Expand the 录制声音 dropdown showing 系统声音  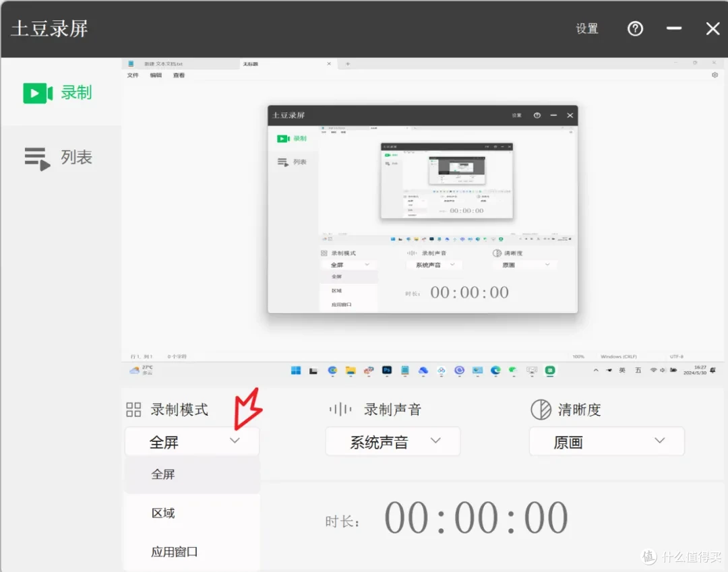pyautogui.click(x=393, y=442)
